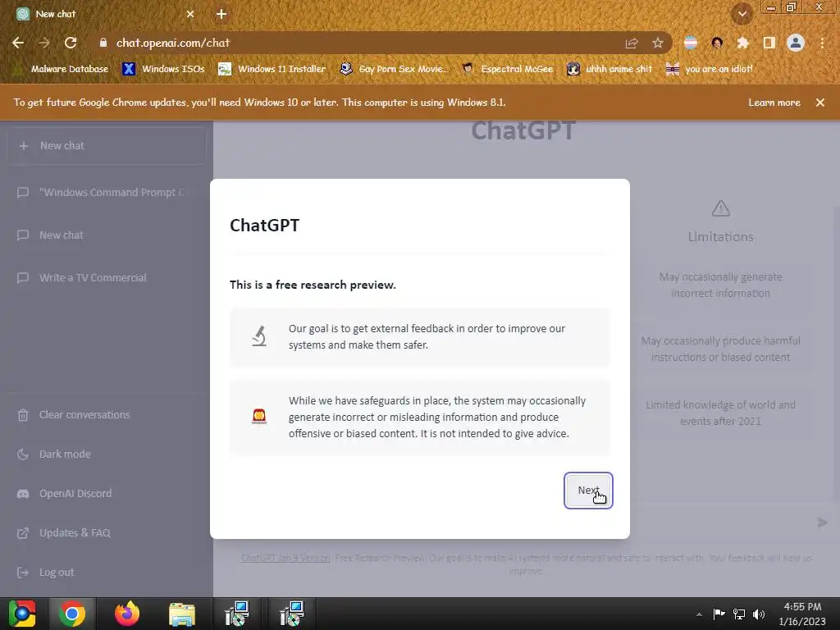Click the microscope icon in dialog
The width and height of the screenshot is (840, 630).
259,336
